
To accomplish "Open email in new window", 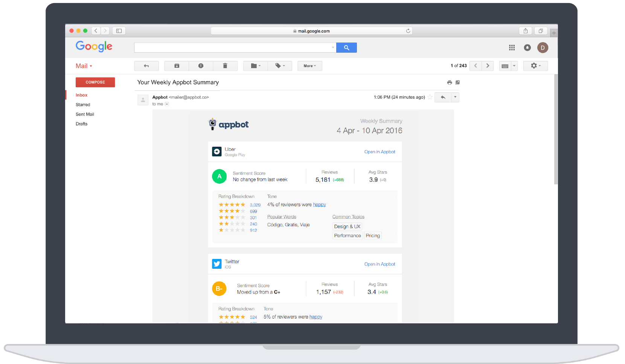I will coord(457,82).
